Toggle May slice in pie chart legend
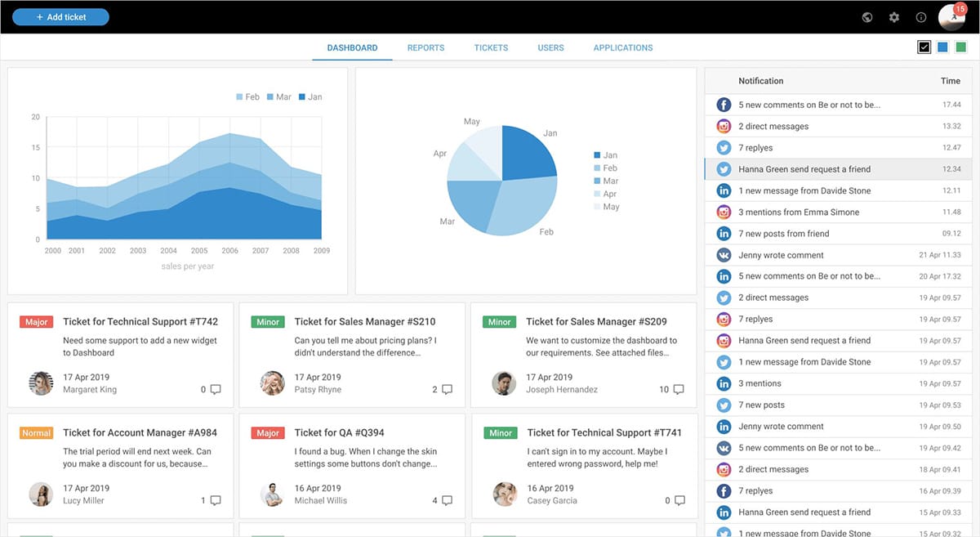This screenshot has width=980, height=537. [605, 208]
